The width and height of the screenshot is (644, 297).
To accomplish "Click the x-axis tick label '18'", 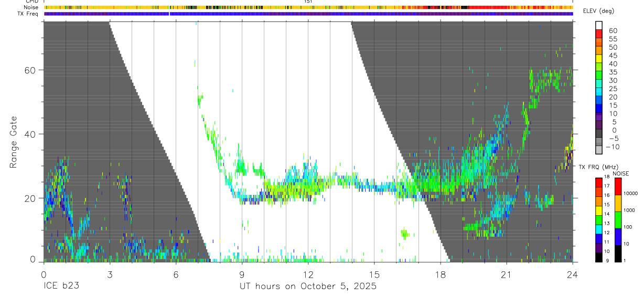I will [441, 274].
